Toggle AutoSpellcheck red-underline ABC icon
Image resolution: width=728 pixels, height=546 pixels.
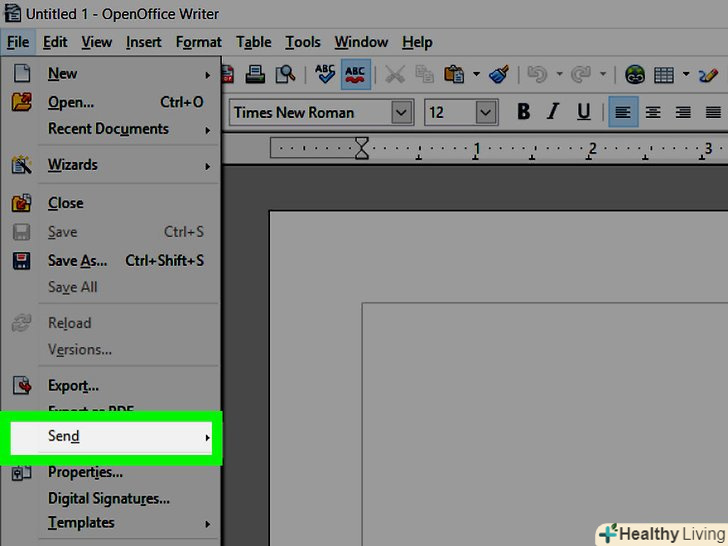pyautogui.click(x=355, y=74)
